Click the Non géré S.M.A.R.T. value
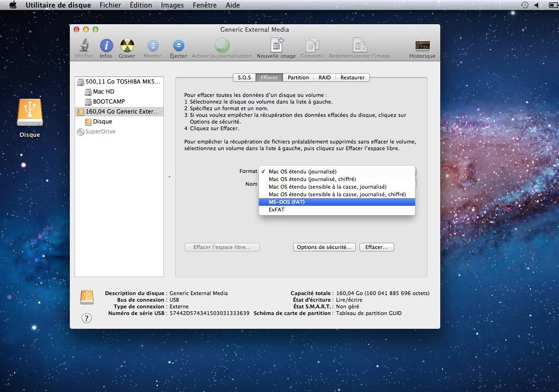Viewport: 559px width, 392px height. point(348,306)
